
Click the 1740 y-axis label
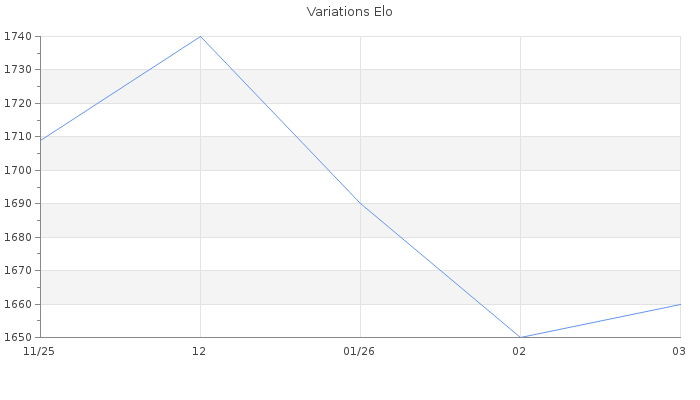(x=17, y=37)
